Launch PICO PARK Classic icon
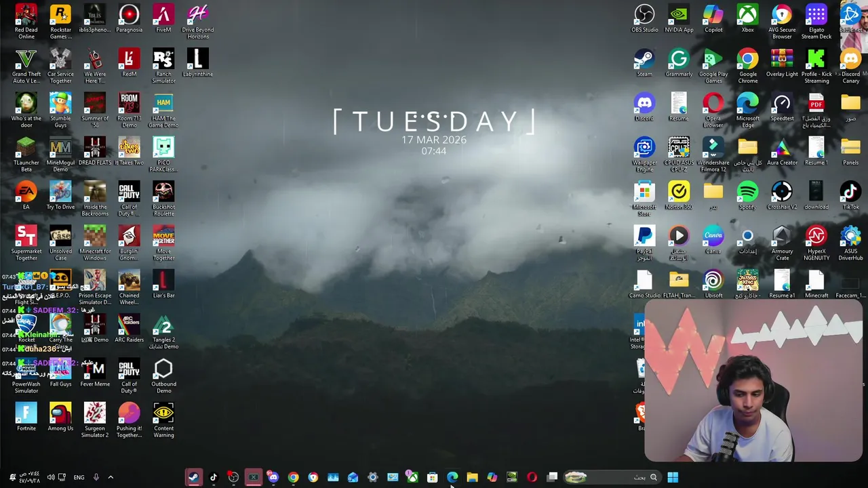 click(163, 154)
